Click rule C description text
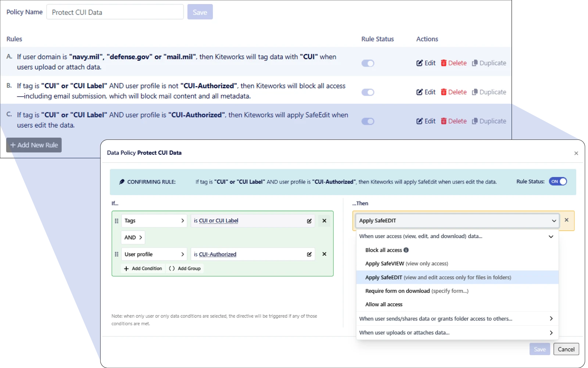The image size is (588, 368). 182,120
